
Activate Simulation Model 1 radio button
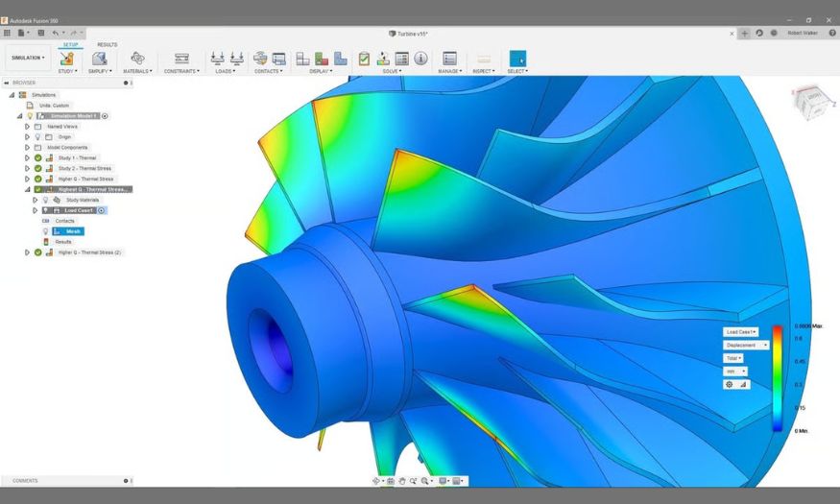(x=105, y=116)
